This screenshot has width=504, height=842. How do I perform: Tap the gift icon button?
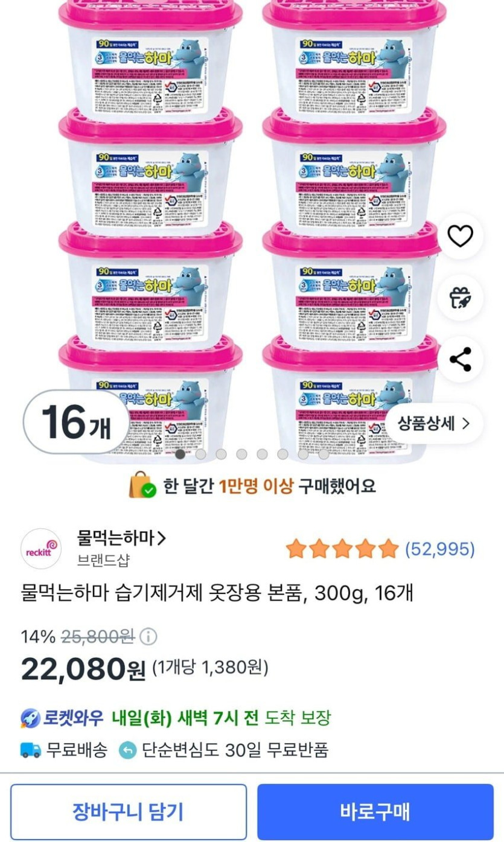tap(460, 298)
